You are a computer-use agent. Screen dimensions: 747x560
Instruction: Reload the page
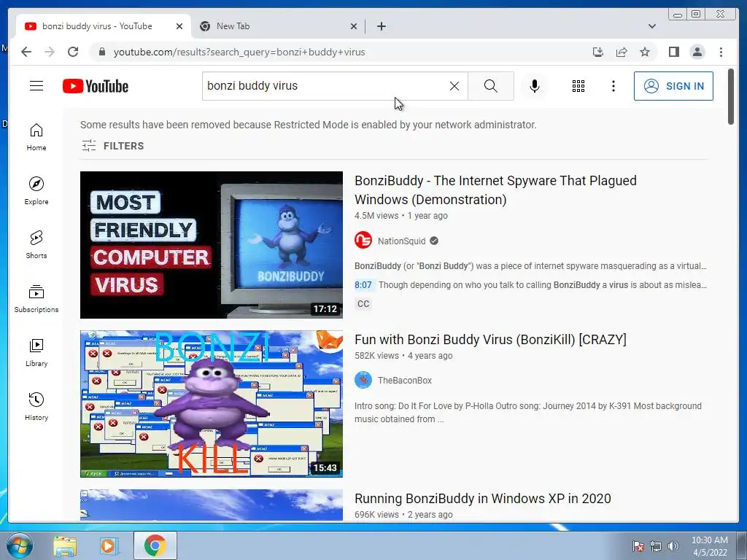(73, 52)
